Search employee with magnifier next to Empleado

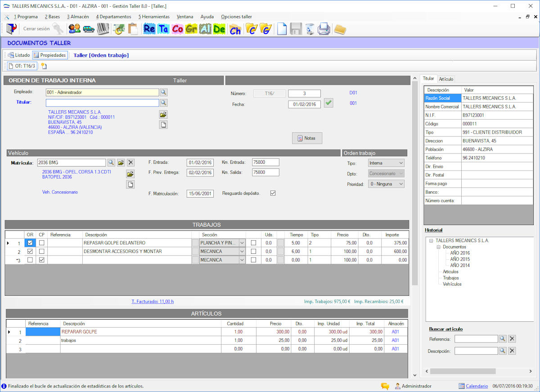(164, 92)
